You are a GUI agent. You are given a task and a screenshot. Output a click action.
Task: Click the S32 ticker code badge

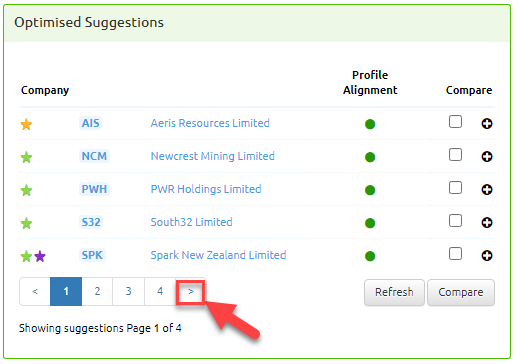(91, 222)
